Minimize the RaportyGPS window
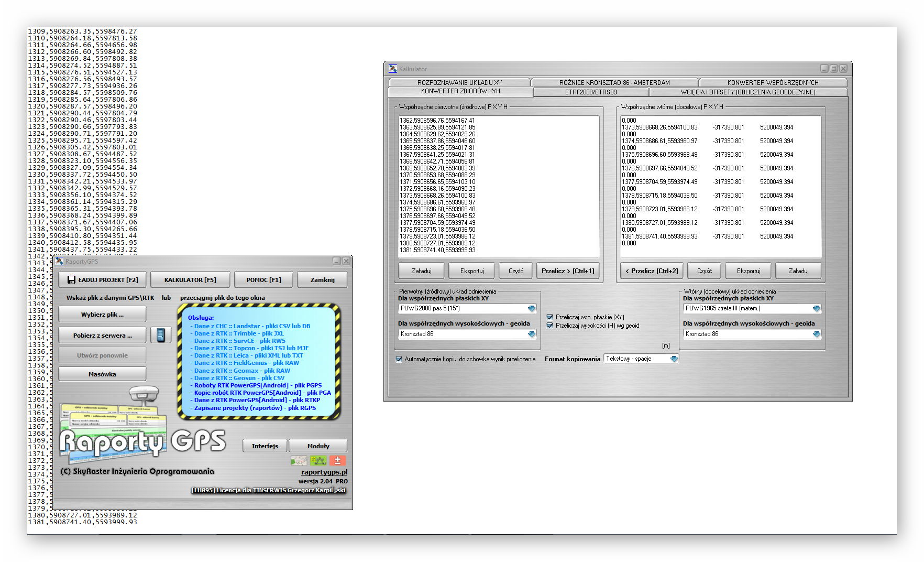 337,261
